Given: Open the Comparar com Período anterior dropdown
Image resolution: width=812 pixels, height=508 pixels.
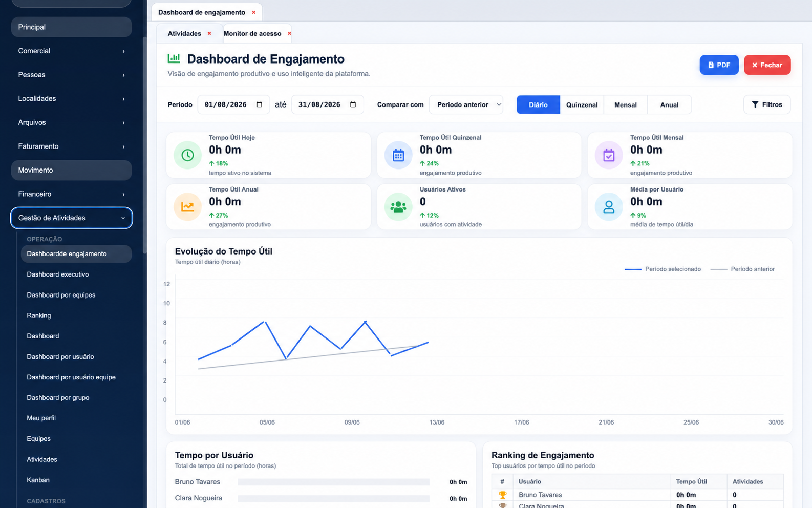Looking at the screenshot, I should tap(466, 104).
